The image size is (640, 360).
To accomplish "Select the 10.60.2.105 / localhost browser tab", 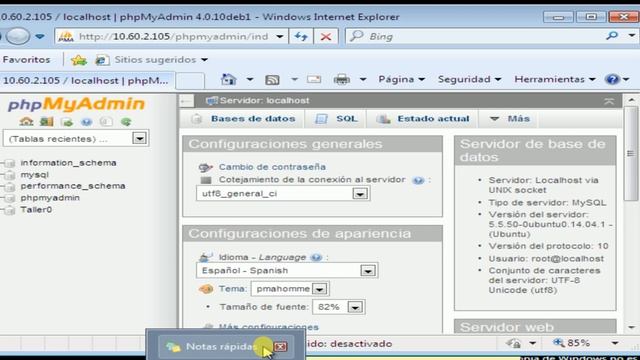I will pos(87,80).
